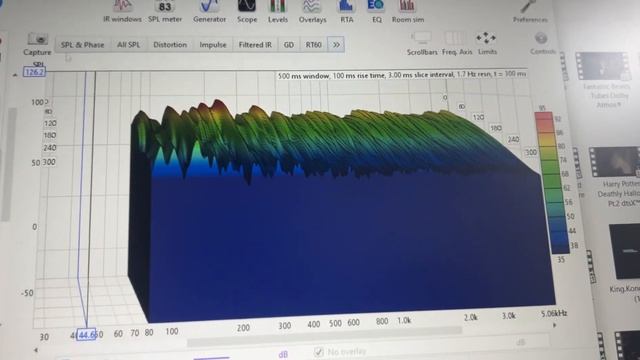Click the waterfall window settings text
The image size is (640, 360).
[402, 76]
